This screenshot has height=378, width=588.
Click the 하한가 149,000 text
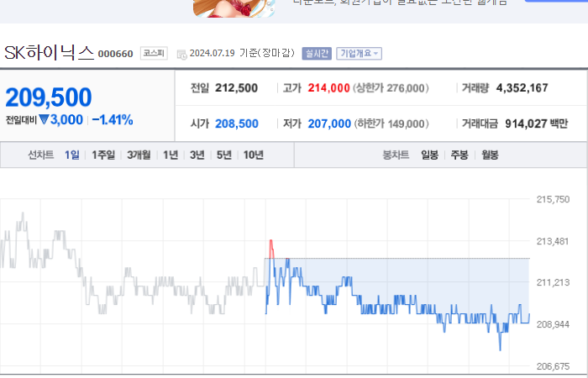tap(391, 123)
